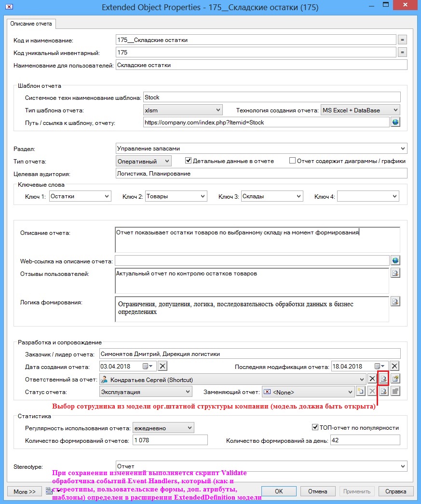The height and width of the screenshot is (504, 421).
Task: Open properties of Ответственный за отчет
Action: click(395, 379)
